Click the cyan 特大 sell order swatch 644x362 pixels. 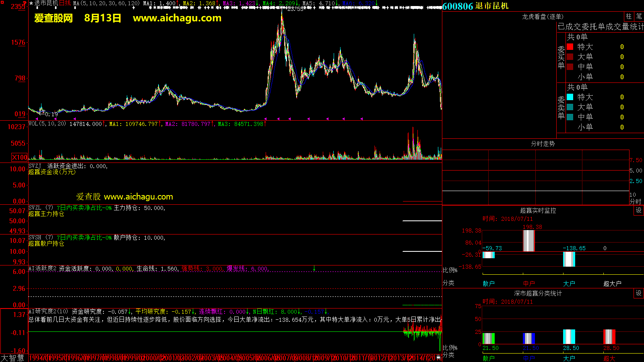pyautogui.click(x=570, y=97)
